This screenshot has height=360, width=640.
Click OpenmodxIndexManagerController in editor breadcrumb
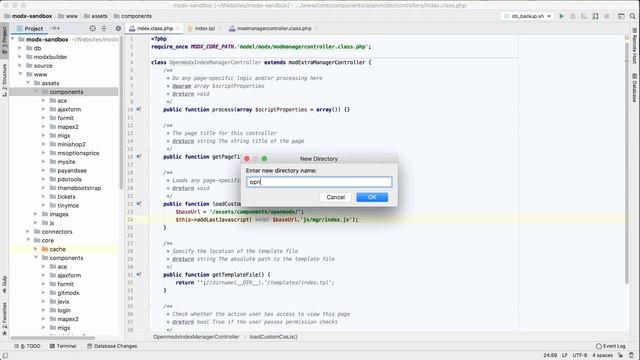[x=196, y=337]
